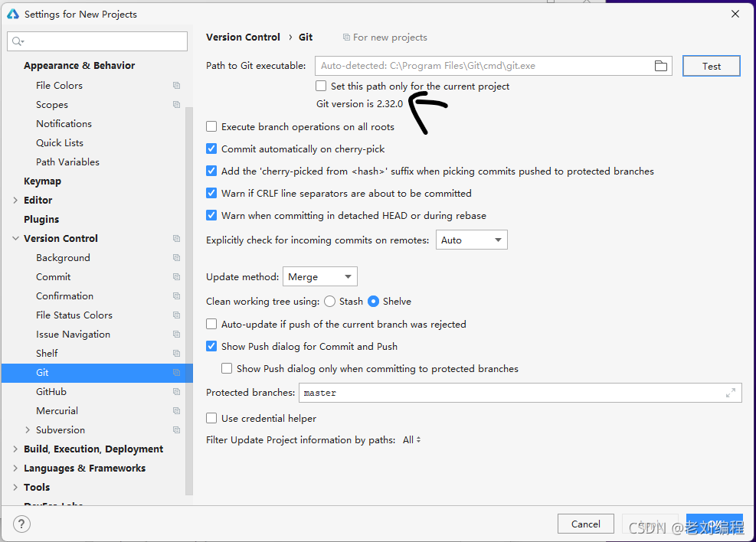Viewport: 756px width, 542px height.
Task: Click the project-level icon beside Scopes
Action: point(176,105)
